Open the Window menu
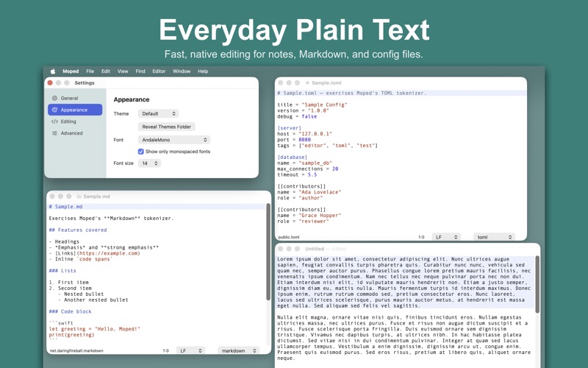588x368 pixels. pos(182,71)
